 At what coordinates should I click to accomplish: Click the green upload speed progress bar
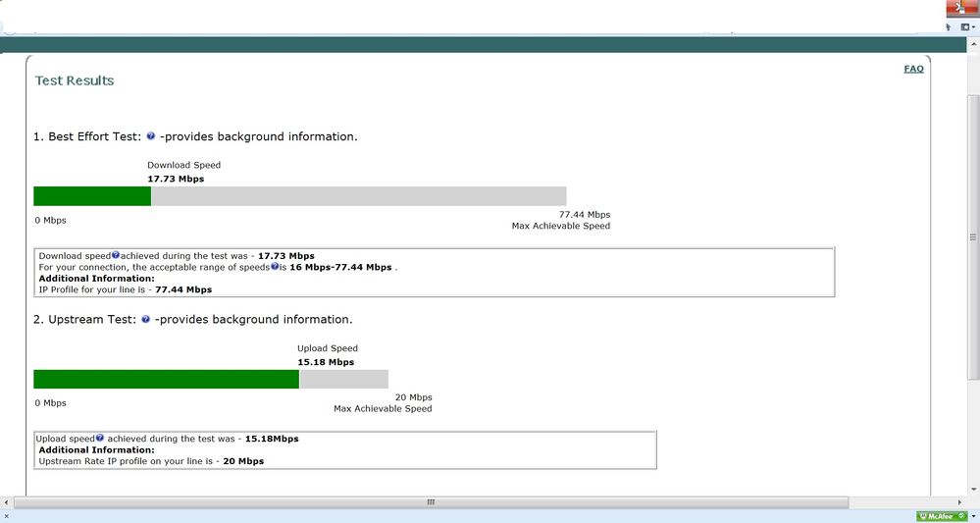(166, 380)
